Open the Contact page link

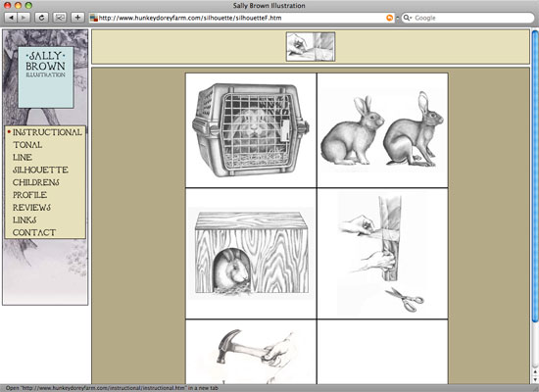point(34,232)
